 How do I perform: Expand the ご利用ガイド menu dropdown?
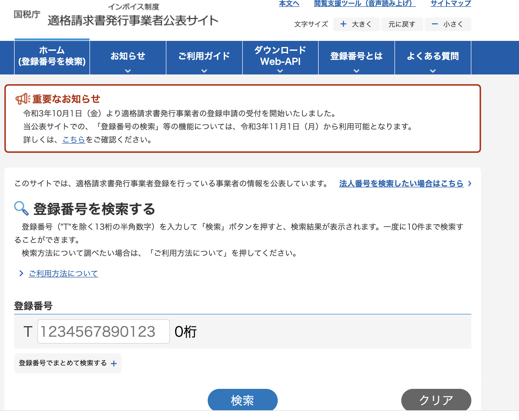tap(204, 71)
